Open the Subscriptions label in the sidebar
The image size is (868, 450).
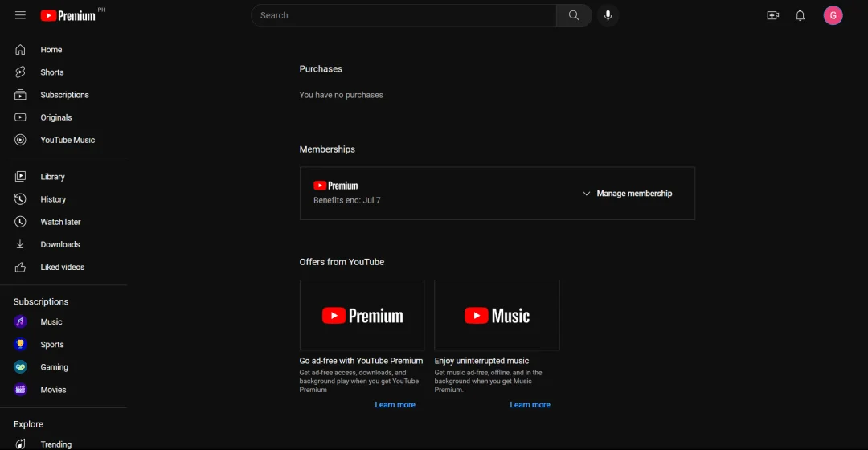tap(64, 95)
